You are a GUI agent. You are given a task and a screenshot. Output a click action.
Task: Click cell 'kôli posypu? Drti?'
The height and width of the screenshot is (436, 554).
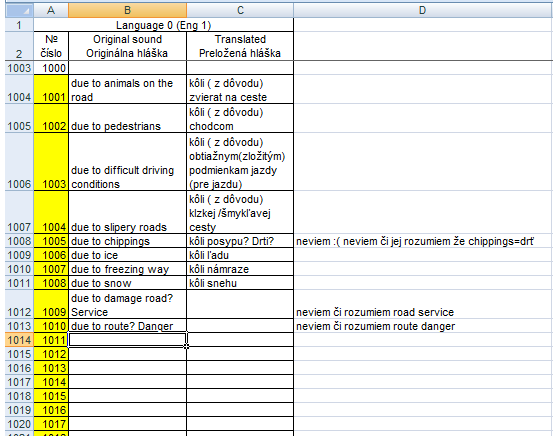[x=240, y=241]
